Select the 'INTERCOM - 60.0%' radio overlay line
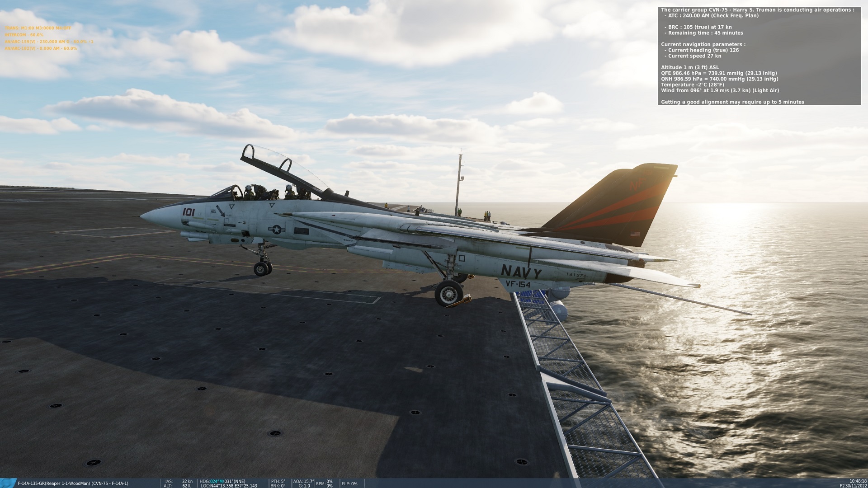Screen dimensions: 868x488 point(24,35)
